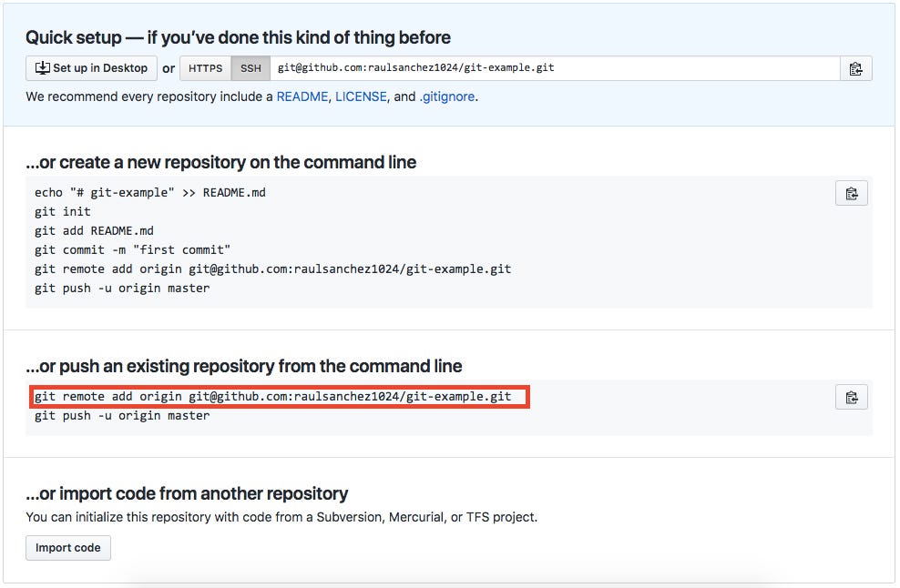Copy the new repository command line instructions
Image resolution: width=900 pixels, height=588 pixels.
coord(851,193)
